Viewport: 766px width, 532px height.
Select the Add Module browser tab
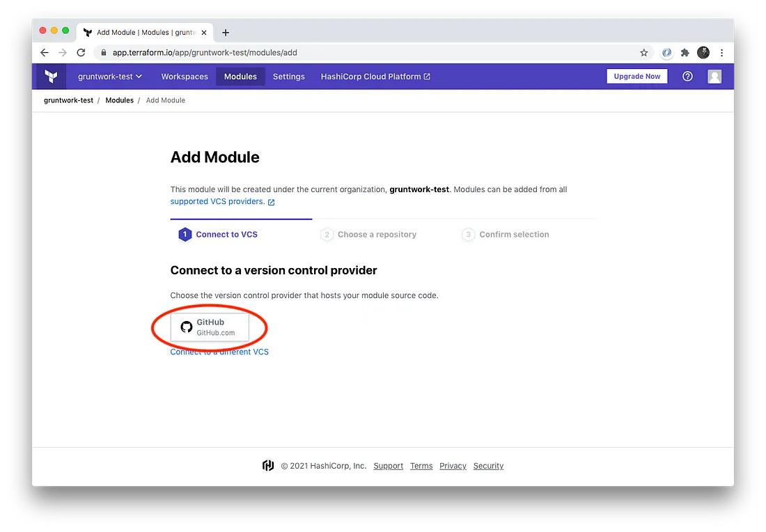[145, 32]
